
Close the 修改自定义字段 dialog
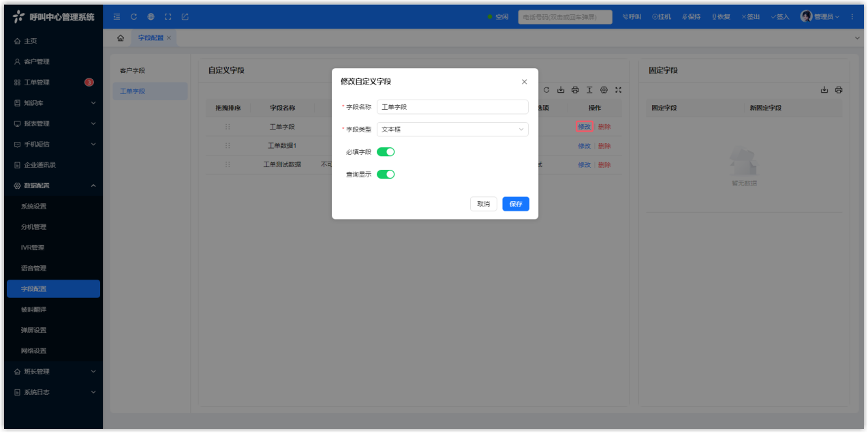524,82
